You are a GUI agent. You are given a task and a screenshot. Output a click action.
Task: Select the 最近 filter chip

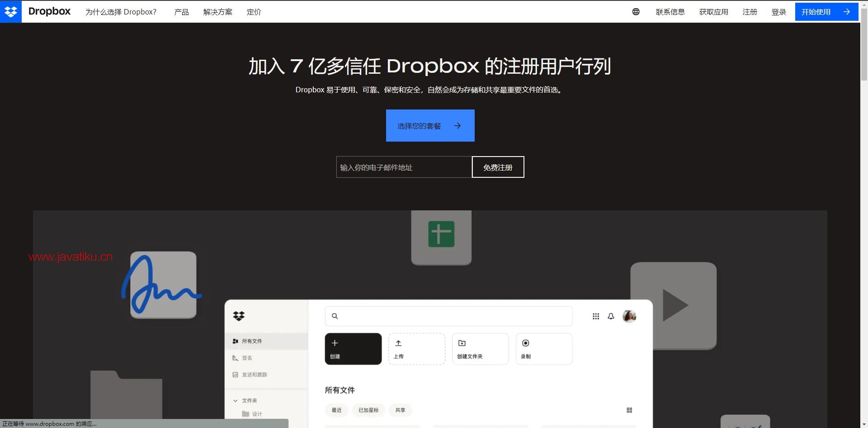coord(336,410)
